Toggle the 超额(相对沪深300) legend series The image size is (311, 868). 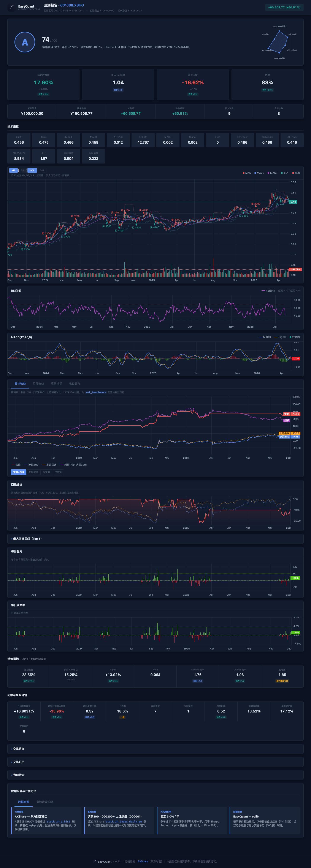pyautogui.click(x=73, y=465)
